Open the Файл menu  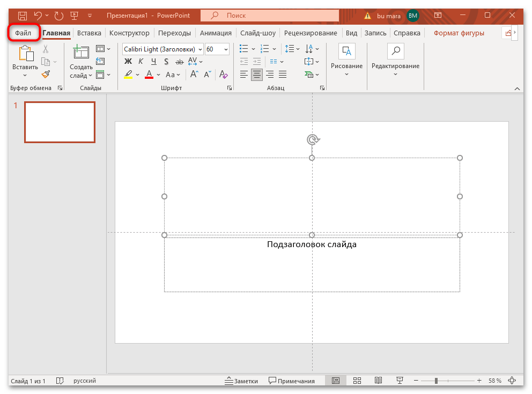24,33
